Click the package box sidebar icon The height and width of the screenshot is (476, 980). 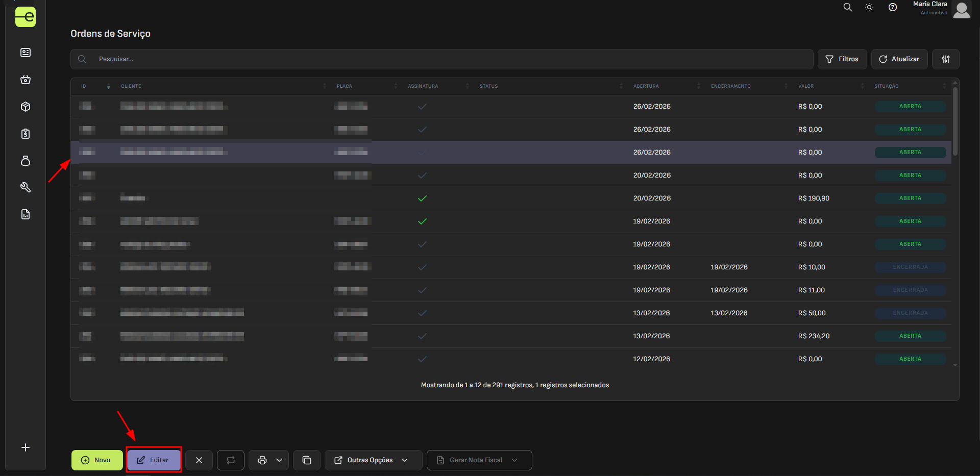[26, 107]
